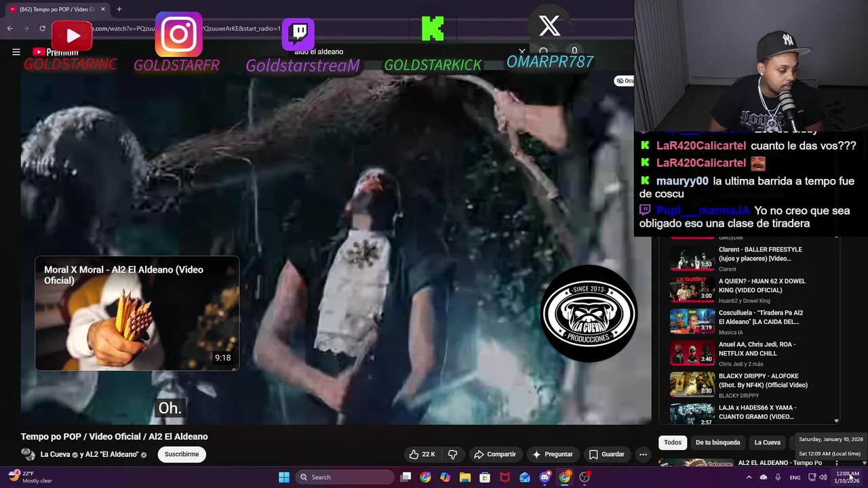Click 'BLACKY DRIPPY' channel name text

(x=738, y=396)
